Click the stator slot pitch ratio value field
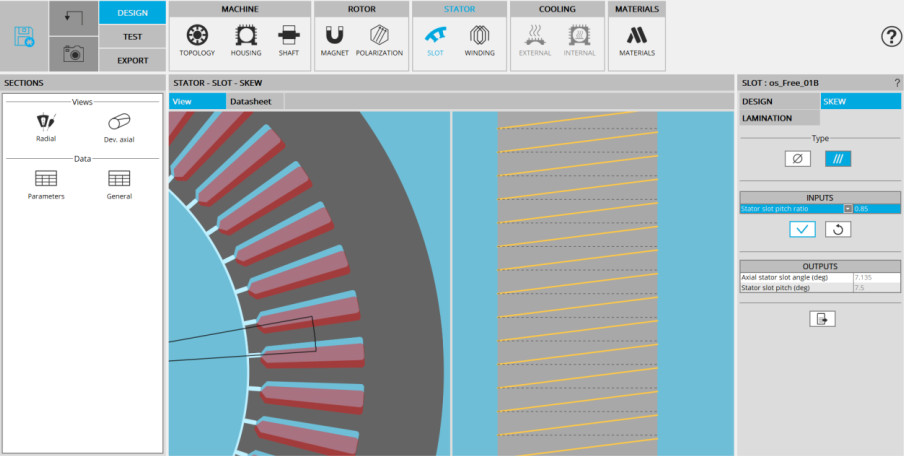Image resolution: width=904 pixels, height=456 pixels. [x=875, y=209]
